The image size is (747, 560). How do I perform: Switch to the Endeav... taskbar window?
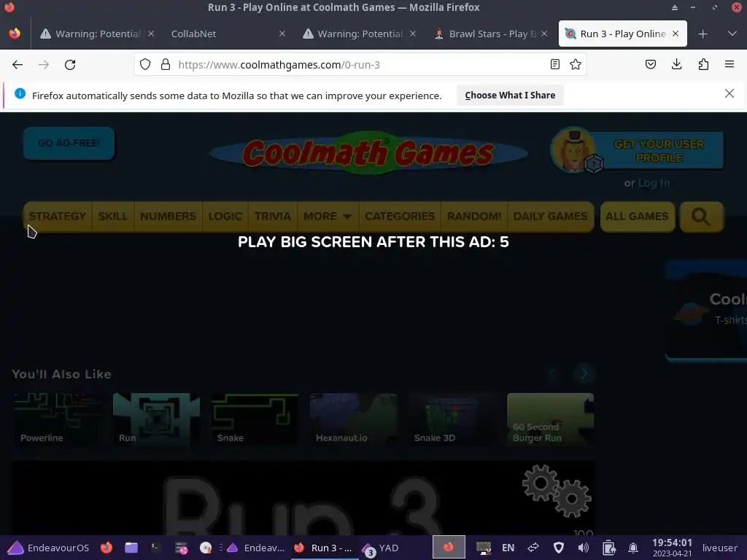255,548
